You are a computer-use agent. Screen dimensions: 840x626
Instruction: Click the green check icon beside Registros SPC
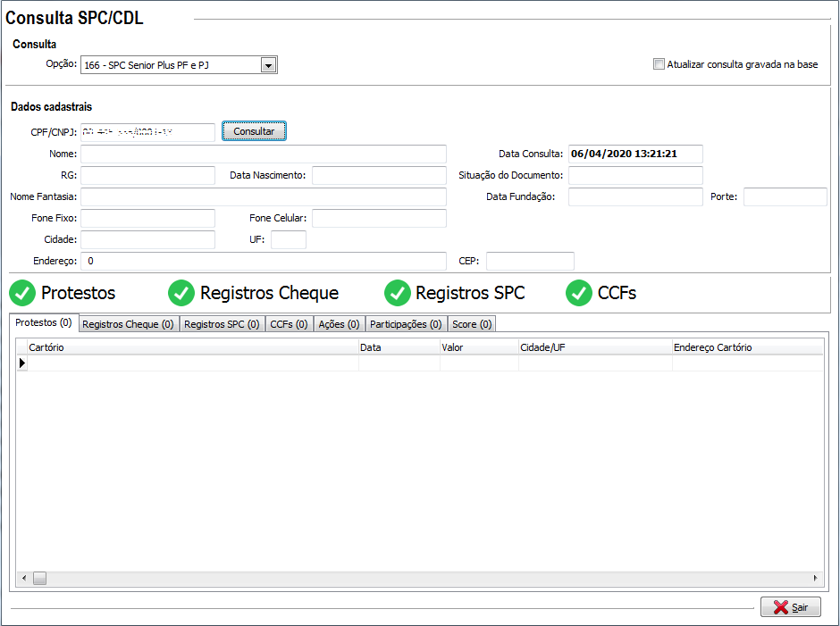[x=397, y=293]
